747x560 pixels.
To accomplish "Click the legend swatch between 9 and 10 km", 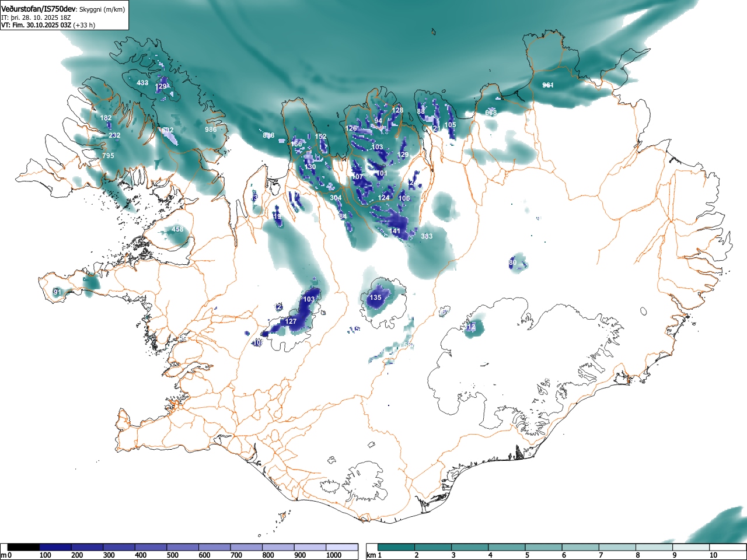I will click(x=692, y=547).
